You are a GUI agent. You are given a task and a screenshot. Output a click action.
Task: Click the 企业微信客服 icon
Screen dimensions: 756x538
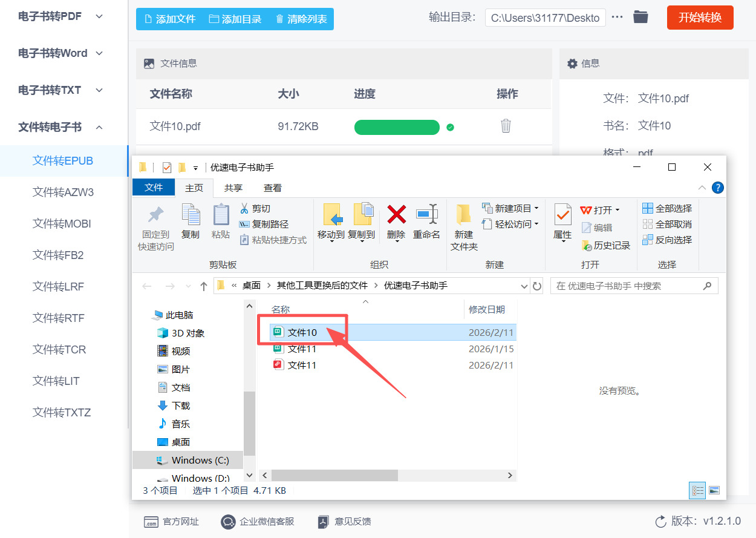tap(228, 521)
